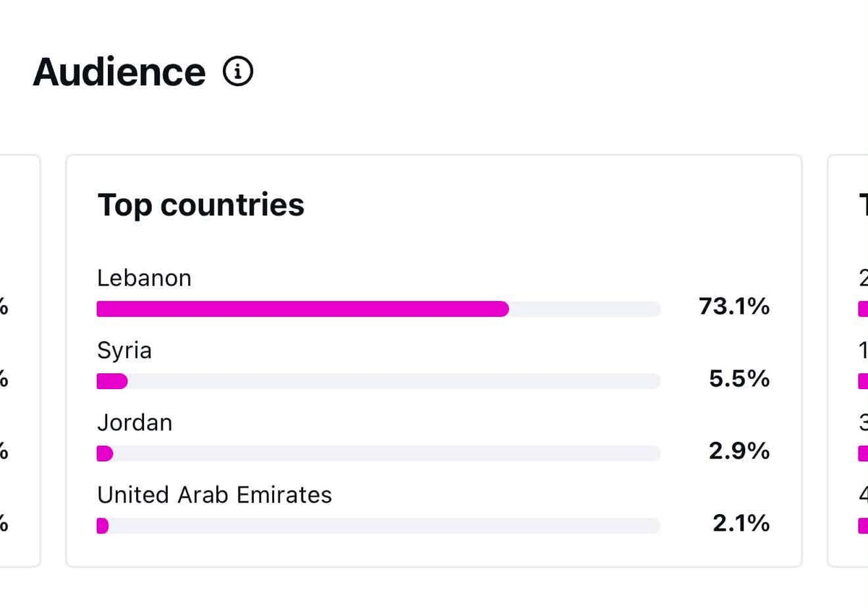Viewport: 868px width, 608px height.
Task: Click the partially visible card on the right
Action: [x=848, y=361]
